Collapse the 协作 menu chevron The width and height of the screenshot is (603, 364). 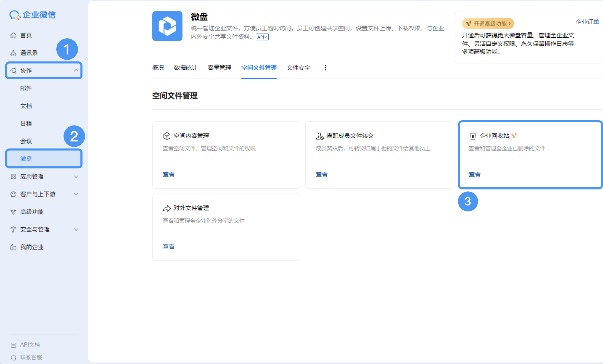[76, 70]
